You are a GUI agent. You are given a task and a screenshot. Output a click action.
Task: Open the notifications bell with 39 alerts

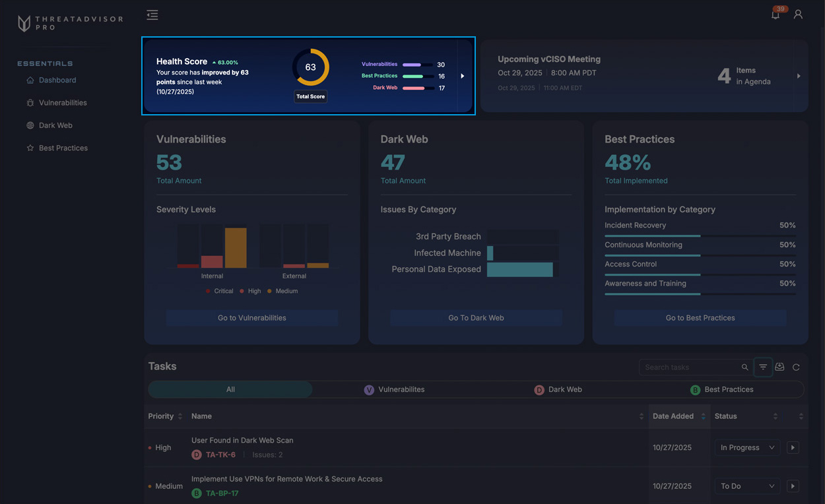775,15
